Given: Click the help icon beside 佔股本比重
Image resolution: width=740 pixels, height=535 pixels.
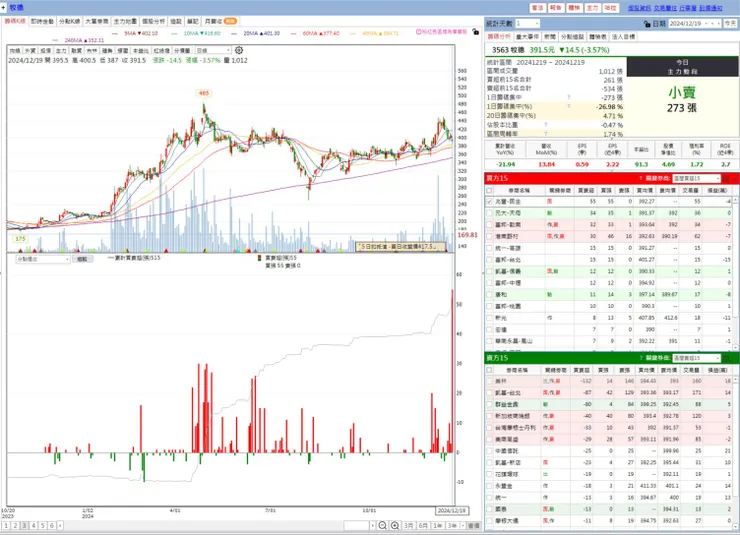Looking at the screenshot, I should (x=546, y=125).
